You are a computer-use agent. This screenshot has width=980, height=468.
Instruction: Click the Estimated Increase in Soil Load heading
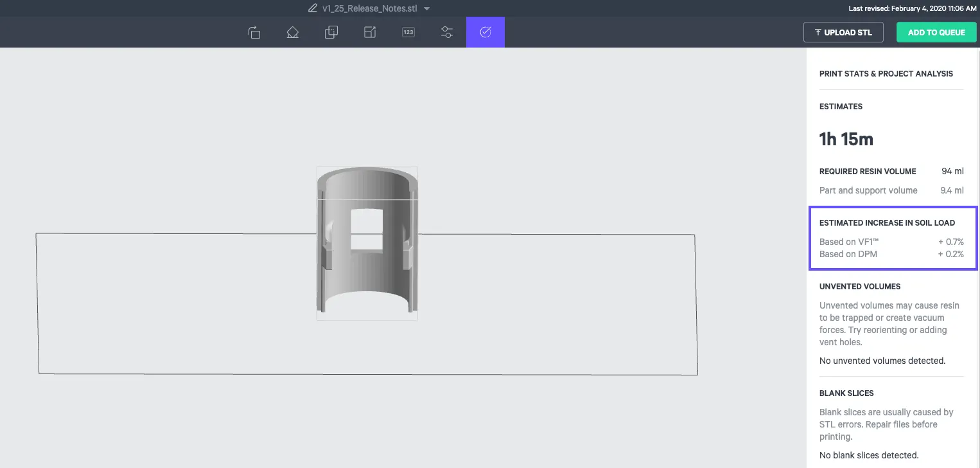[x=887, y=223]
